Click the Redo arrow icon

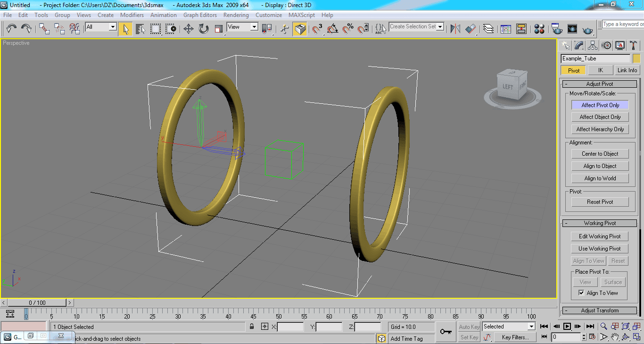[x=26, y=29]
